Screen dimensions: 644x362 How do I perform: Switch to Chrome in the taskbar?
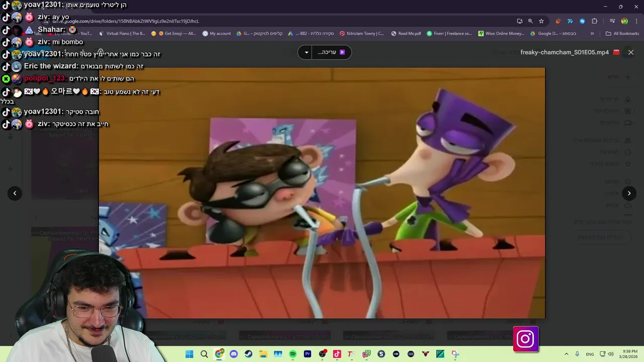(x=219, y=354)
